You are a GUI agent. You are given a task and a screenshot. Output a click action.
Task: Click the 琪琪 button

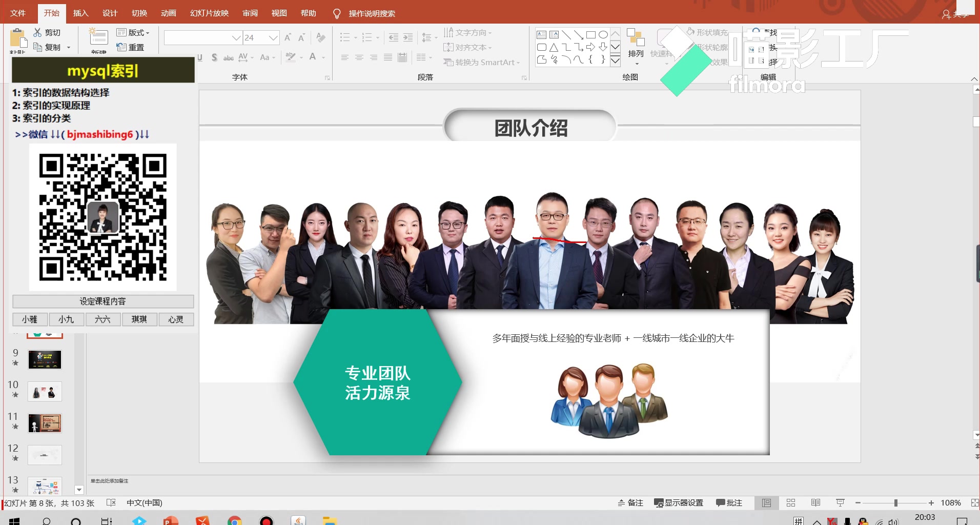point(139,319)
